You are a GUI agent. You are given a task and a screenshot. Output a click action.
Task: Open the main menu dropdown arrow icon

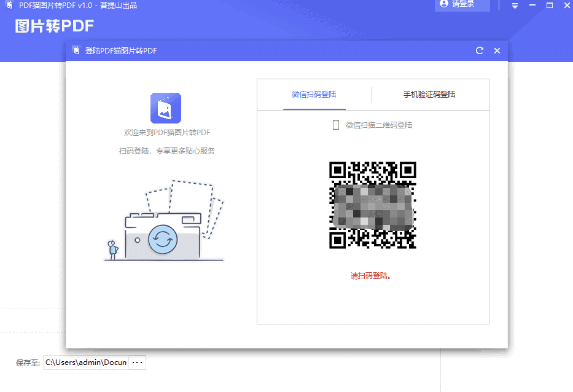coord(515,6)
